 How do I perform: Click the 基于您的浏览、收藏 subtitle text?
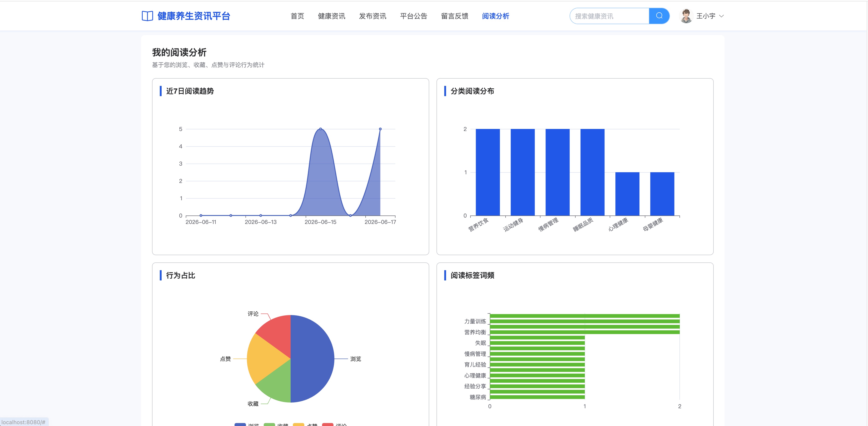click(208, 65)
